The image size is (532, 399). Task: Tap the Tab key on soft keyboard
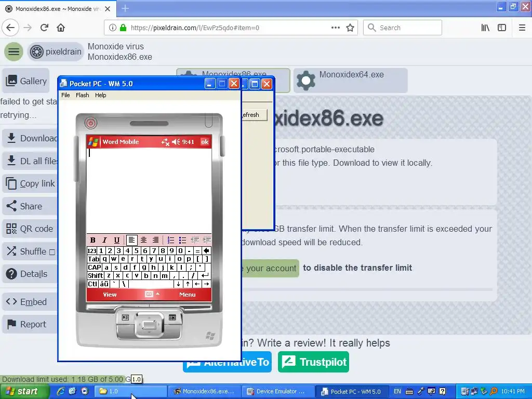94,259
